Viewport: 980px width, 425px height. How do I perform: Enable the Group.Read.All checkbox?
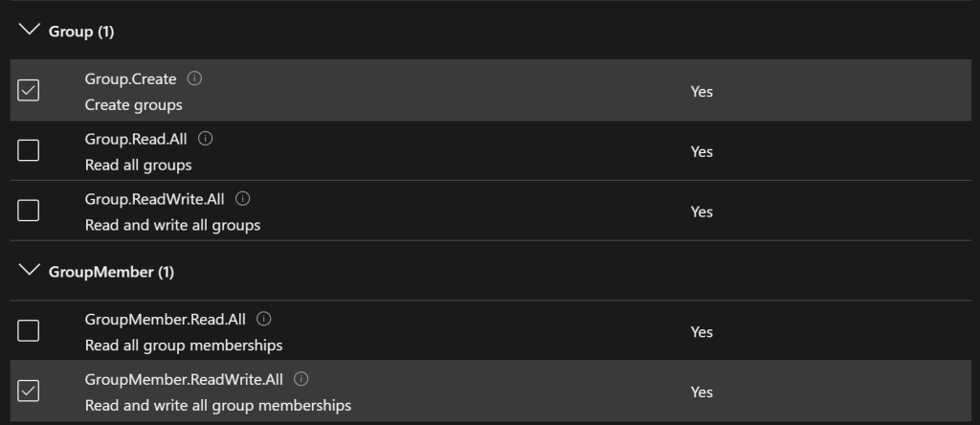point(29,151)
